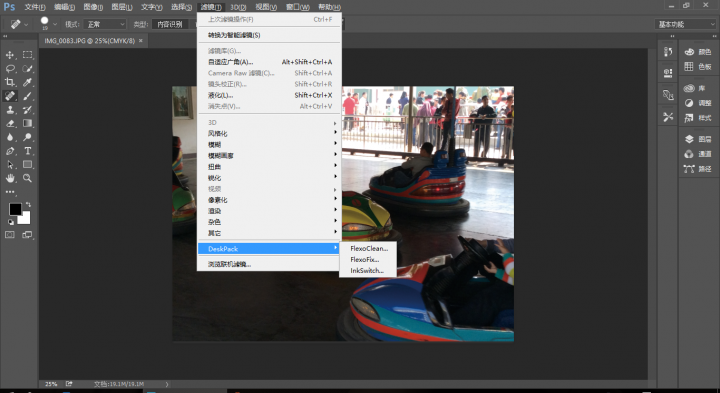The image size is (720, 393).
Task: Expand the 基本功能 workspace dropdown
Action: [685, 24]
